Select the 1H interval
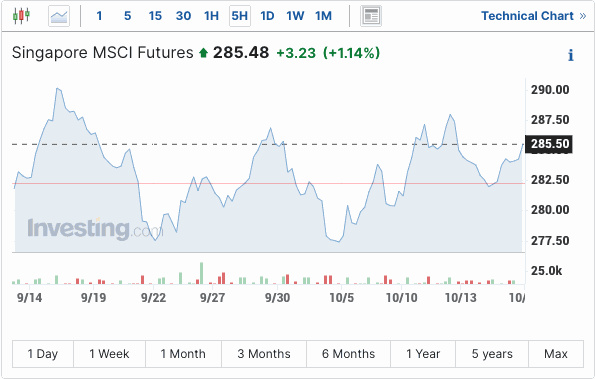 (x=211, y=16)
